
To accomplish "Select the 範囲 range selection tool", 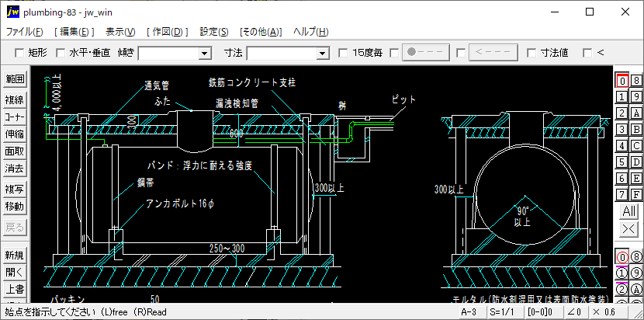I will pos(15,79).
